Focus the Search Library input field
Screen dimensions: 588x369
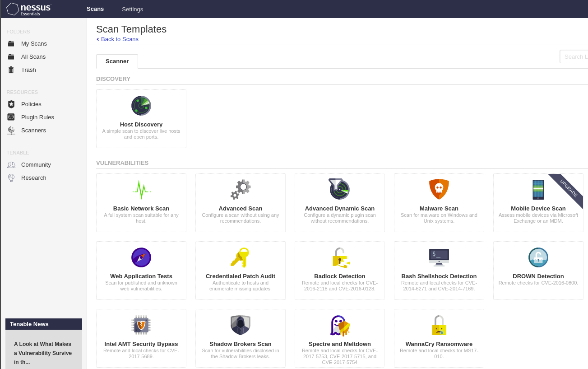point(575,56)
